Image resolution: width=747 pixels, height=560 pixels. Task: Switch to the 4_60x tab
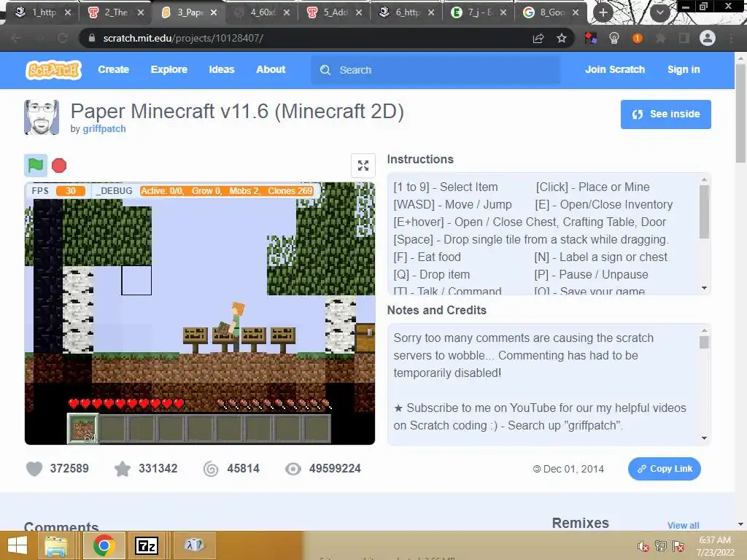(x=263, y=12)
